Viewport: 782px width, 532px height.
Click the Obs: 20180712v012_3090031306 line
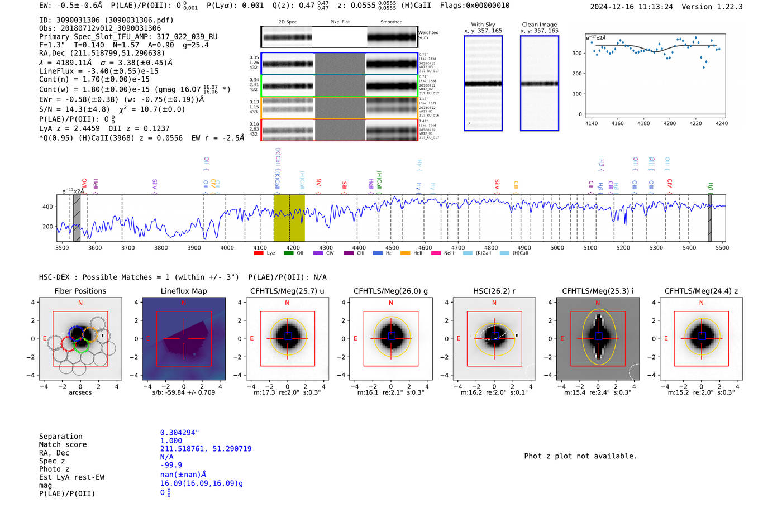pyautogui.click(x=100, y=28)
